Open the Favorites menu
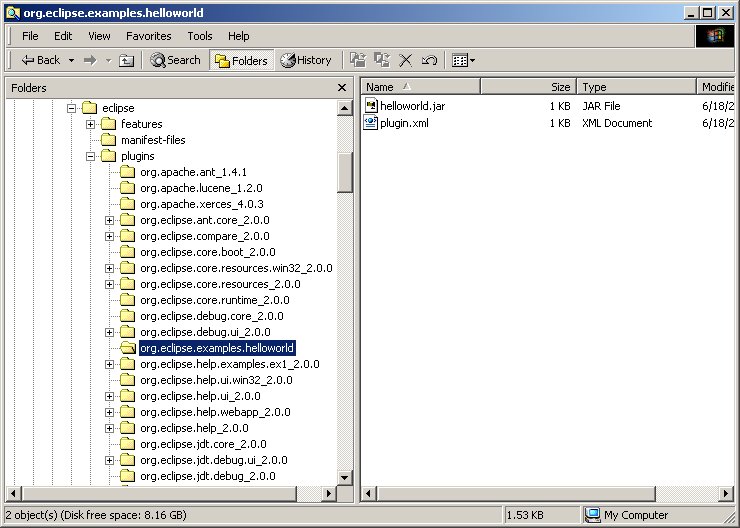 click(148, 36)
